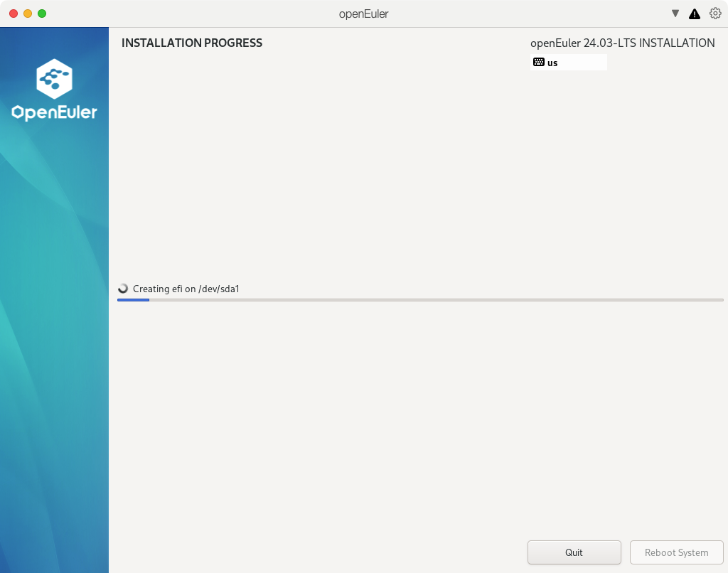728x573 pixels.
Task: Click the blue sidebar banner below the wordmark
Action: click(54, 320)
